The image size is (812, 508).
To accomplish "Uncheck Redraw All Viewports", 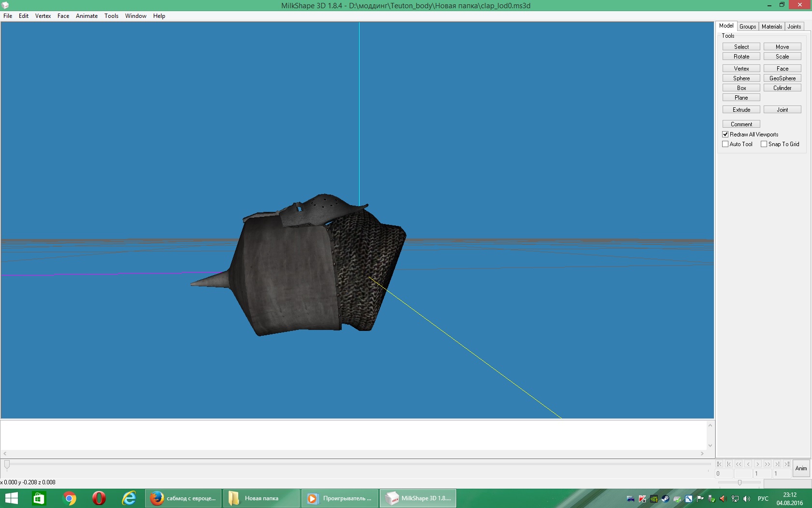I will 725,134.
